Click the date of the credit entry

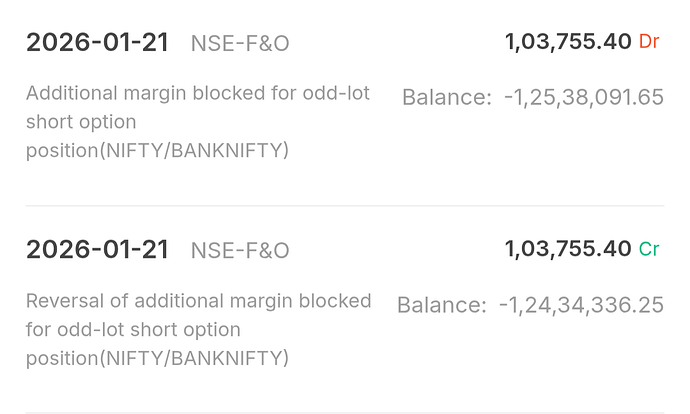[x=98, y=249]
